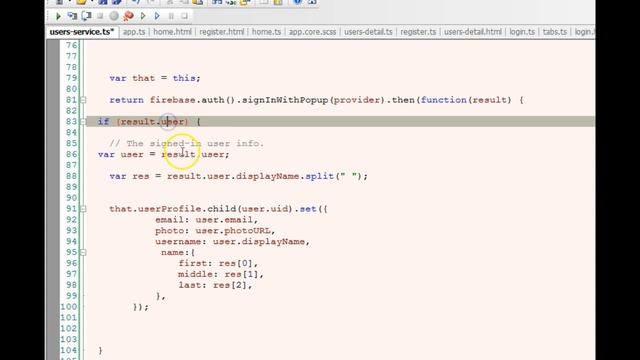Click the red breakpoint icon in the toolbar
Image resolution: width=640 pixels, height=360 pixels.
(129, 16)
